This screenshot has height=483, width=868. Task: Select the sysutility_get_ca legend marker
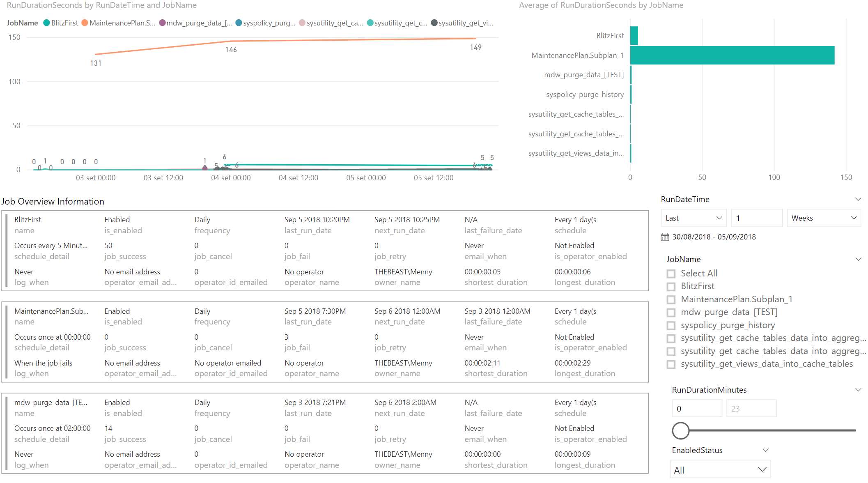tap(302, 23)
